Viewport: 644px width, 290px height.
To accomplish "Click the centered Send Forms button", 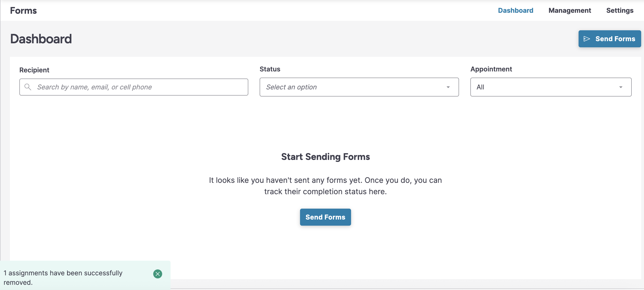I will 325,217.
